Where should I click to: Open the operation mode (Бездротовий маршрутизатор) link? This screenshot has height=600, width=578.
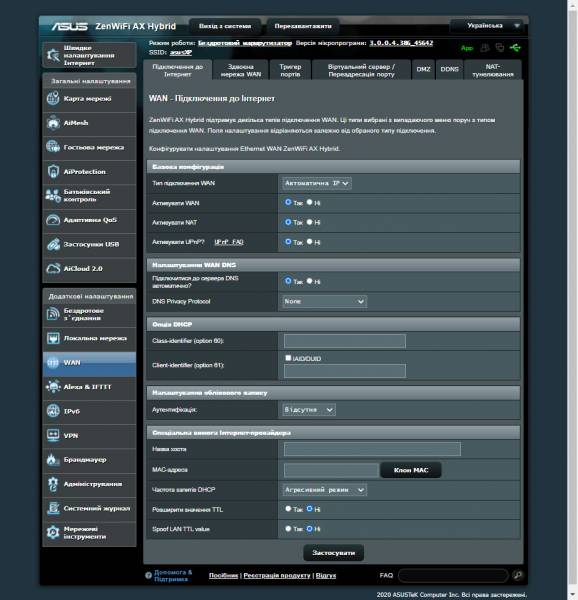[245, 43]
